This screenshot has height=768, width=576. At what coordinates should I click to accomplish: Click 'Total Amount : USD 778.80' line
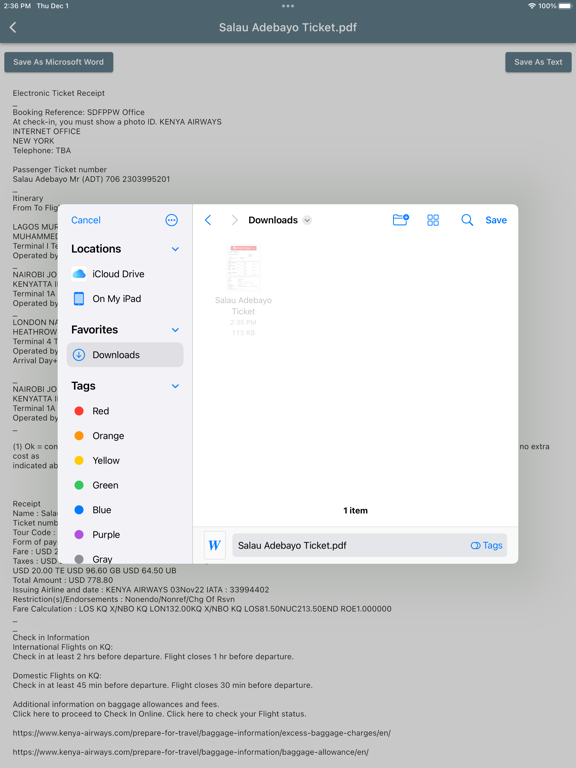click(x=63, y=580)
